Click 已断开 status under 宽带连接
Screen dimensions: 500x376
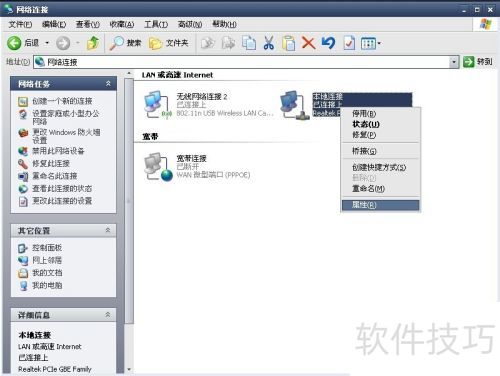[188, 167]
